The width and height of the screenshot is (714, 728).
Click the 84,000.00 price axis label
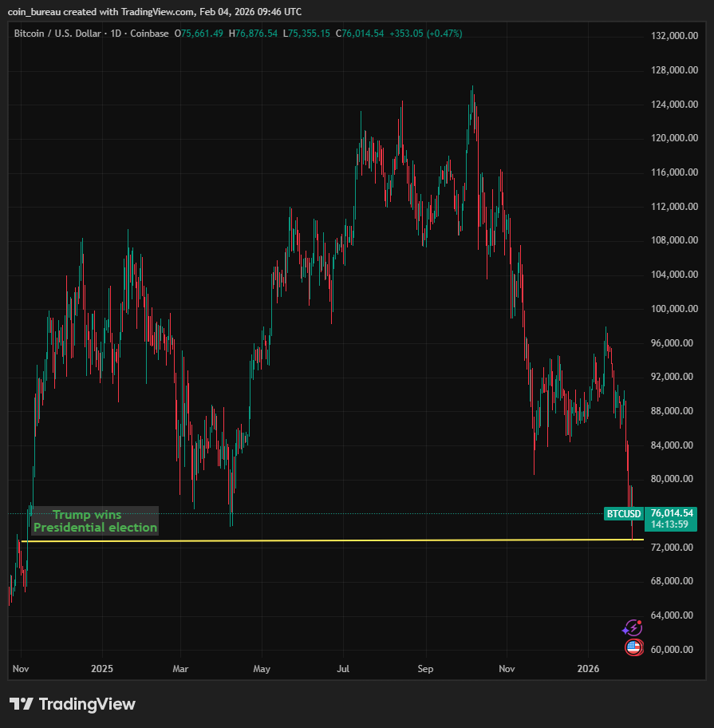point(672,445)
